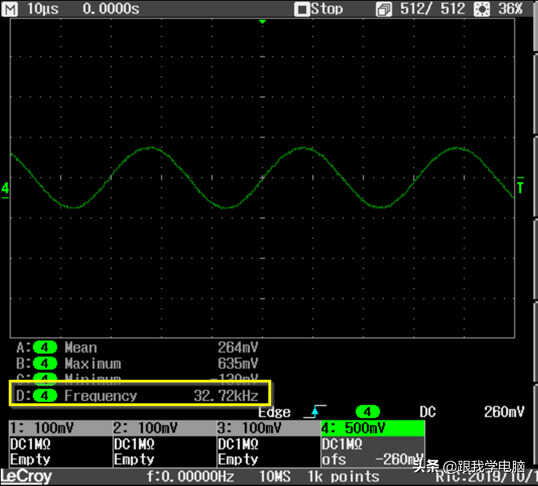The image size is (538, 486).
Task: Open the DC trigger coupling setting
Action: [428, 412]
